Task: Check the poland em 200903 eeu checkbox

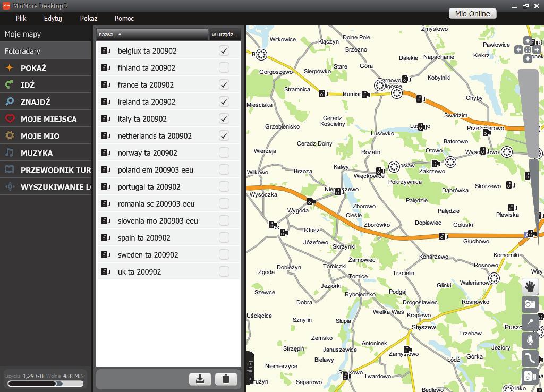Action: tap(224, 169)
